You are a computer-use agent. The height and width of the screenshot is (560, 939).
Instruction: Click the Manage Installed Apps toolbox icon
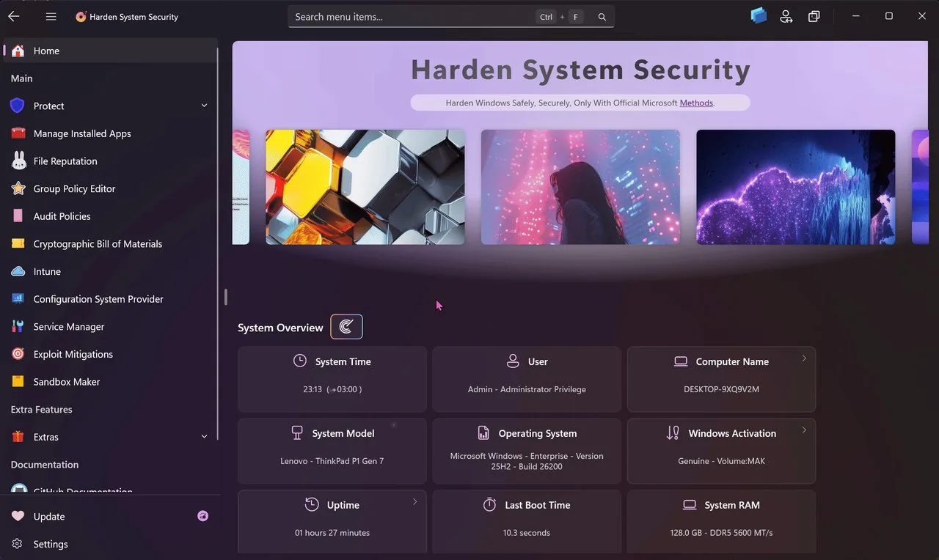18,133
